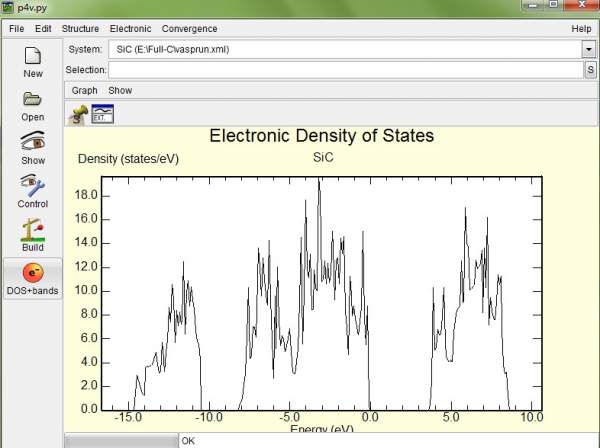The height and width of the screenshot is (448, 600).
Task: Open the Convergence menu
Action: [189, 29]
